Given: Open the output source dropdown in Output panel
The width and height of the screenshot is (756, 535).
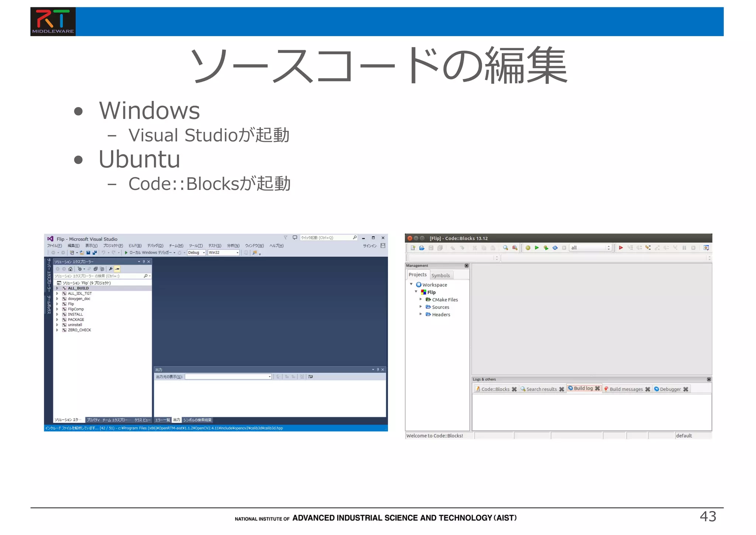Looking at the screenshot, I should pyautogui.click(x=228, y=376).
